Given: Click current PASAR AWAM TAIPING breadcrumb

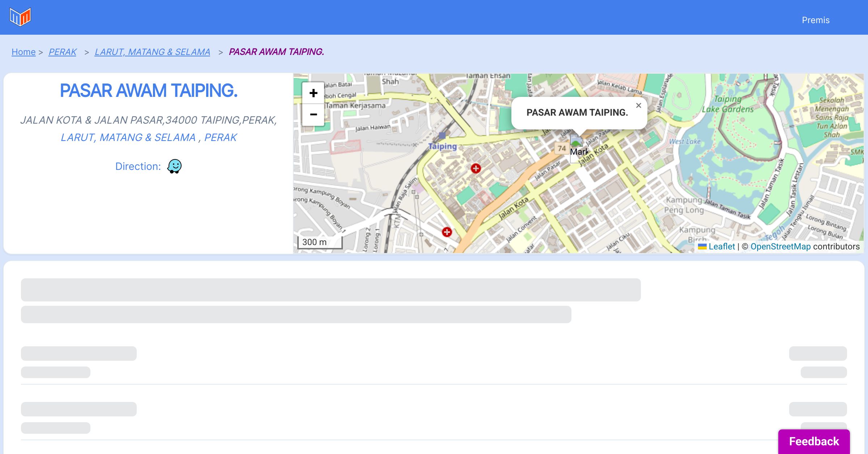Looking at the screenshot, I should pyautogui.click(x=276, y=52).
